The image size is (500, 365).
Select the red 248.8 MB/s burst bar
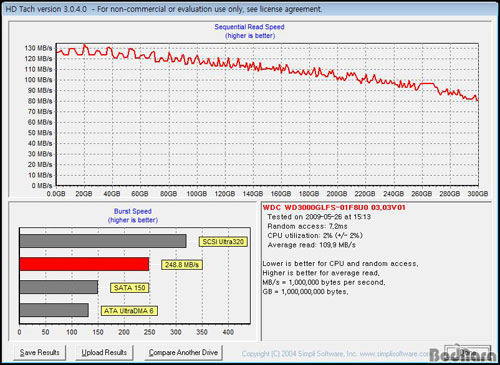coord(84,264)
